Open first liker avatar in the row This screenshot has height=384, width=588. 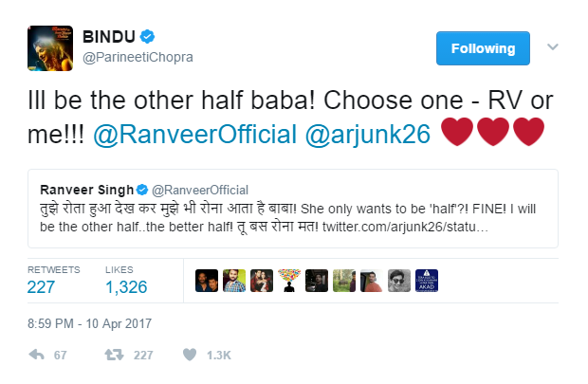(207, 281)
